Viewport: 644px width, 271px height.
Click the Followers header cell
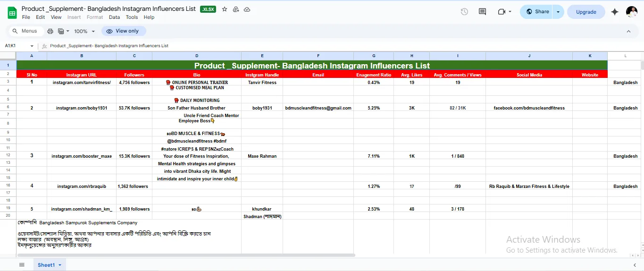click(x=134, y=75)
